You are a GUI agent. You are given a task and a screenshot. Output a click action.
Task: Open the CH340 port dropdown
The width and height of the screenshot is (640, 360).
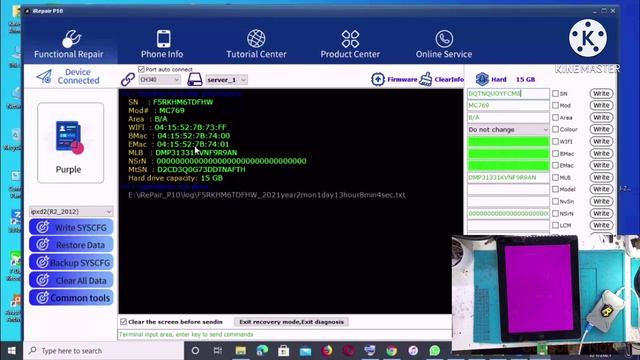click(160, 80)
